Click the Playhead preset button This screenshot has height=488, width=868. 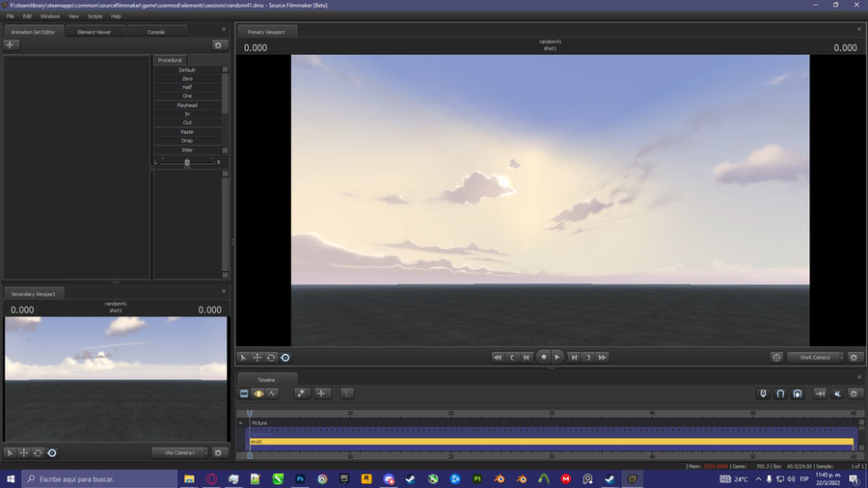coord(187,105)
